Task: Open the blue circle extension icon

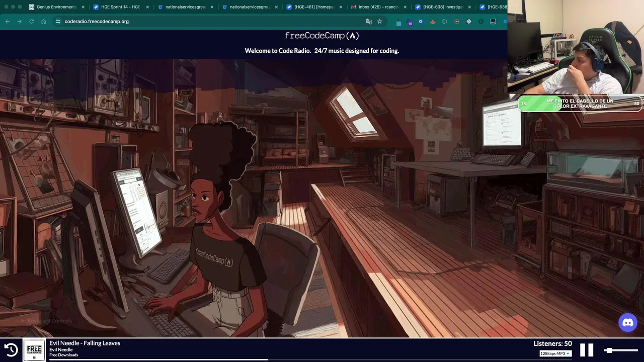Action: click(421, 22)
